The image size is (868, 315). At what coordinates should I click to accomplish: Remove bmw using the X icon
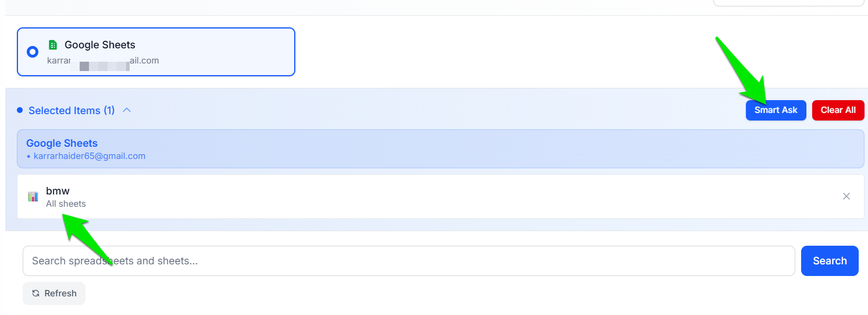pos(846,196)
